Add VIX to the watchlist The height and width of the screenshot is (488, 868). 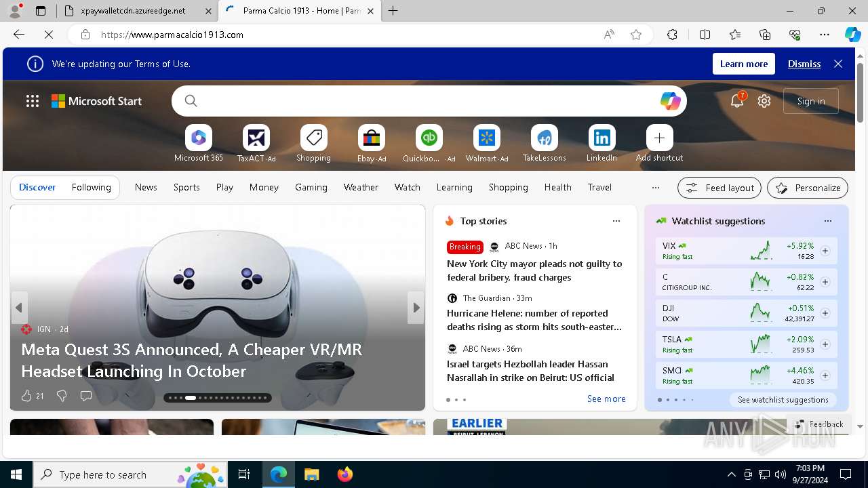coord(825,251)
